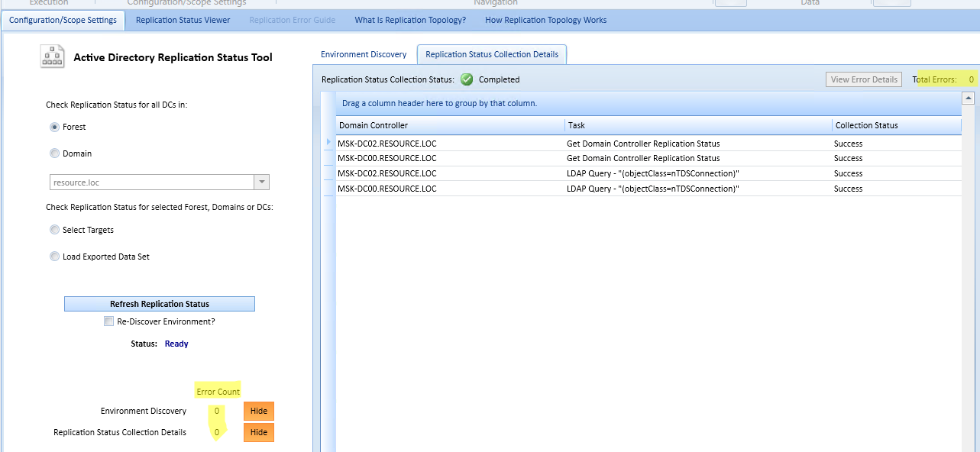980x452 pixels.
Task: Open How Replication Topology Works tab
Action: [546, 20]
